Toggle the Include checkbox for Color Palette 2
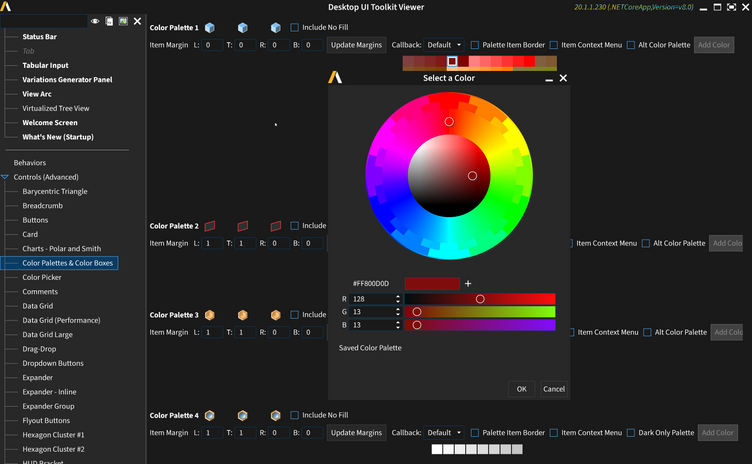 click(294, 226)
